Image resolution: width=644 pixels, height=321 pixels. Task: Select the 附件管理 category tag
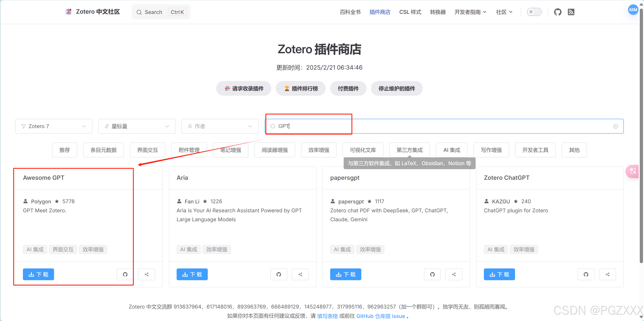coord(189,150)
